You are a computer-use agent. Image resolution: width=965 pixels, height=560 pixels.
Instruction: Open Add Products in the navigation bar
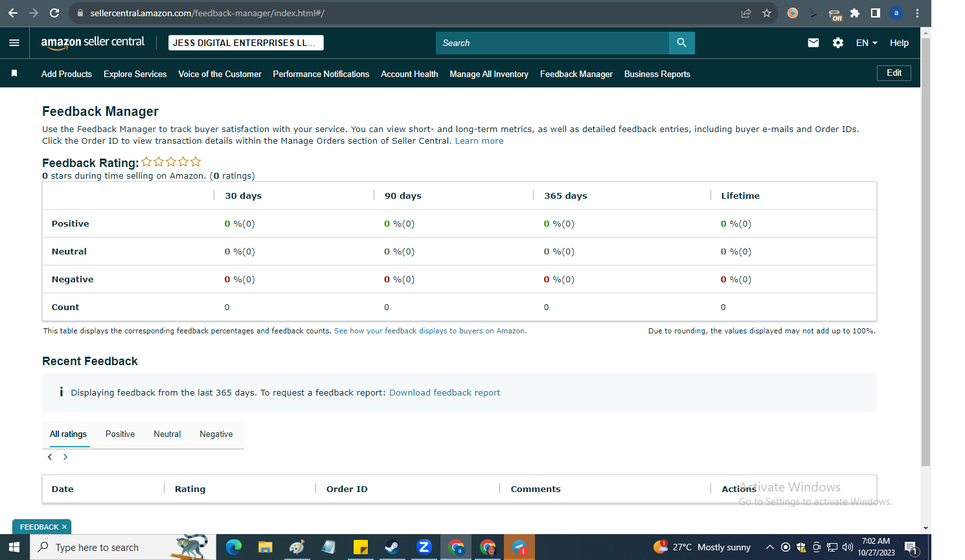pos(67,74)
